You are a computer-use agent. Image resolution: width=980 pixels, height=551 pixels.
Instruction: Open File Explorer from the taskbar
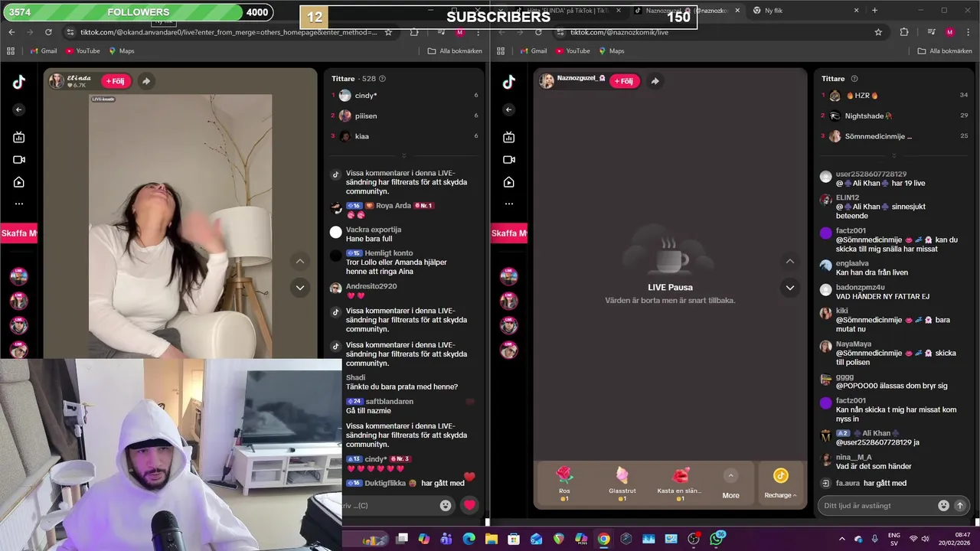[x=492, y=539]
